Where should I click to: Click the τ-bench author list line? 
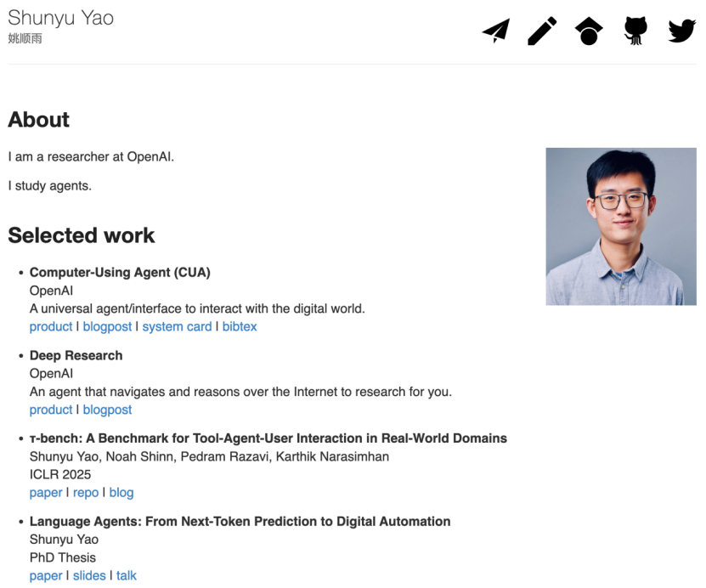[x=209, y=456]
